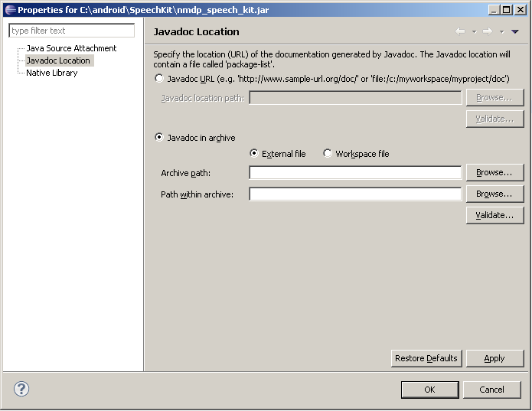
Task: Open the Native Library page
Action: tap(52, 73)
